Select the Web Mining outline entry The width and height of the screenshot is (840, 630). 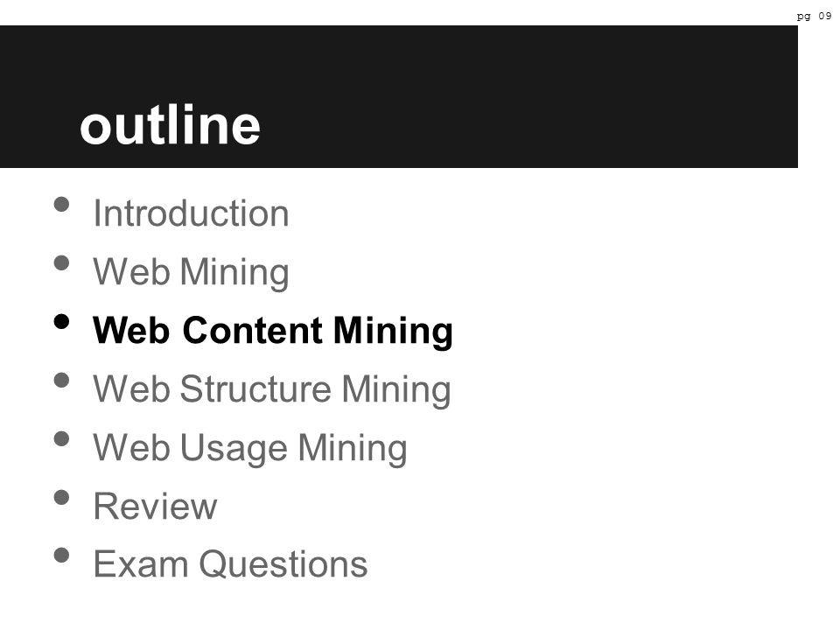pyautogui.click(x=191, y=272)
